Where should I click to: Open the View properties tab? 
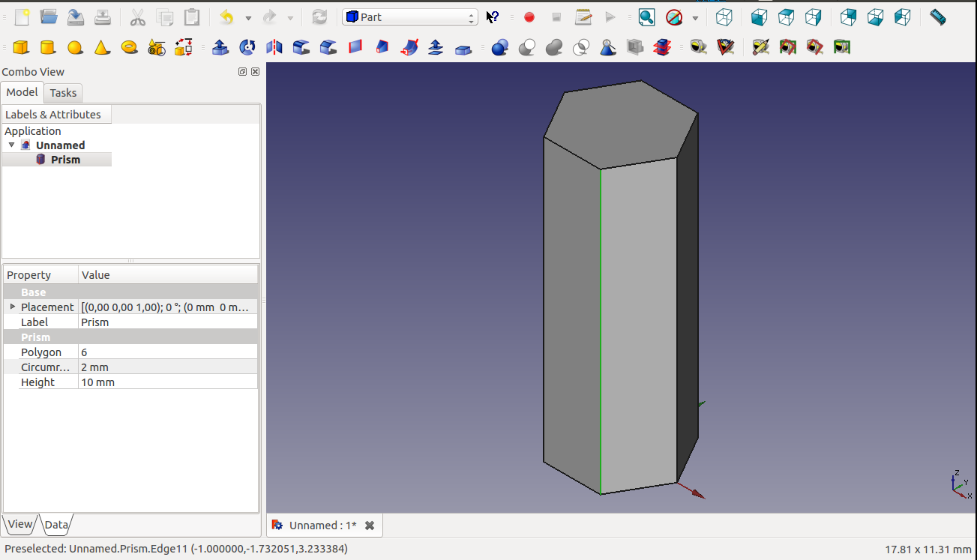click(x=20, y=524)
